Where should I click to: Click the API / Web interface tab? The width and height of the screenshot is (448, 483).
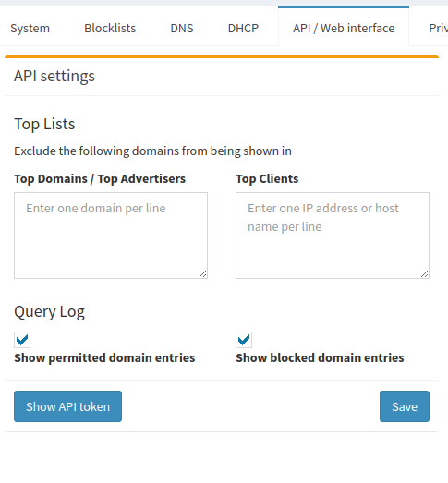click(x=344, y=28)
